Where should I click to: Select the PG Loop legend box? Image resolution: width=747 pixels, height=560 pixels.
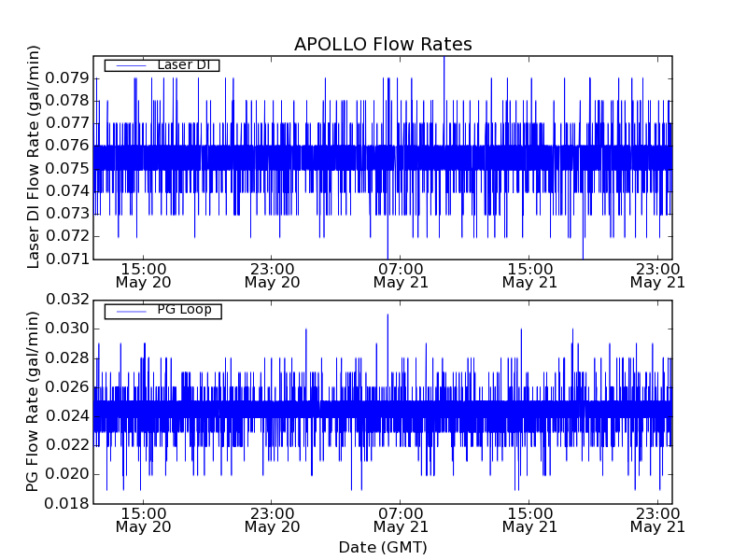[162, 311]
